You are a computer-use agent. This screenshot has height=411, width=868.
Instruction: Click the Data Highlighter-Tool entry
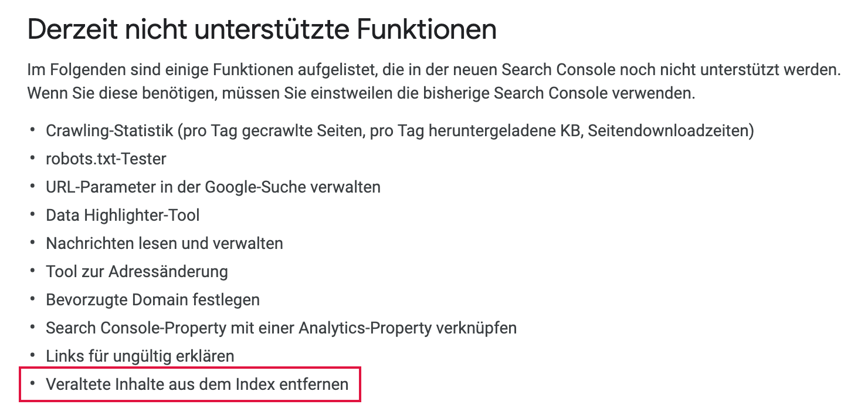tap(123, 215)
